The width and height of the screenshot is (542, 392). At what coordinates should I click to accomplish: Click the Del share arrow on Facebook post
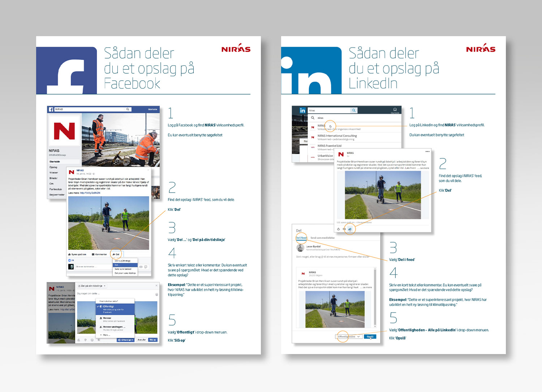pyautogui.click(x=114, y=254)
